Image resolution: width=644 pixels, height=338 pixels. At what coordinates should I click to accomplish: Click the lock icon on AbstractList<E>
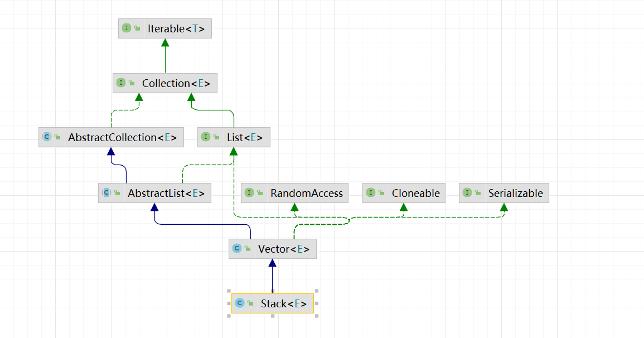117,192
